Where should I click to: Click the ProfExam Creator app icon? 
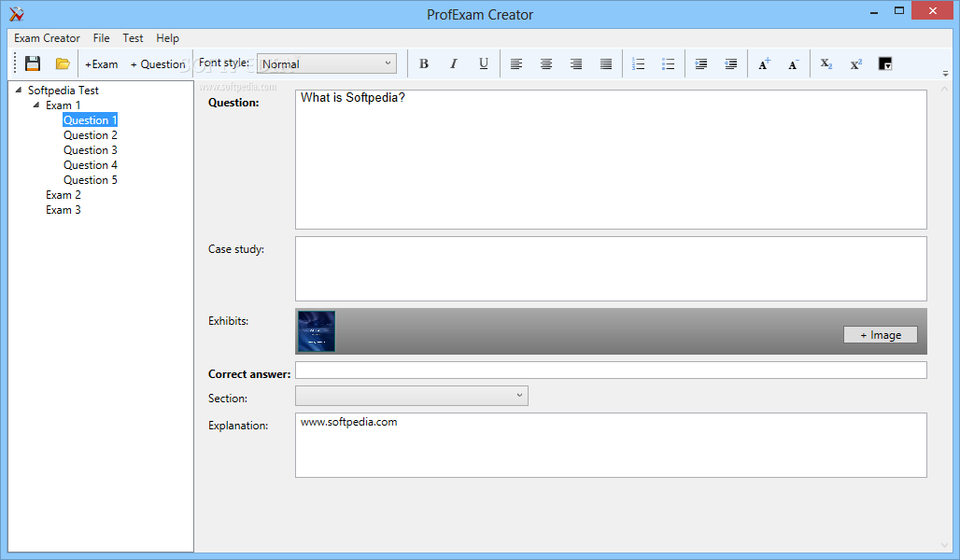point(17,14)
